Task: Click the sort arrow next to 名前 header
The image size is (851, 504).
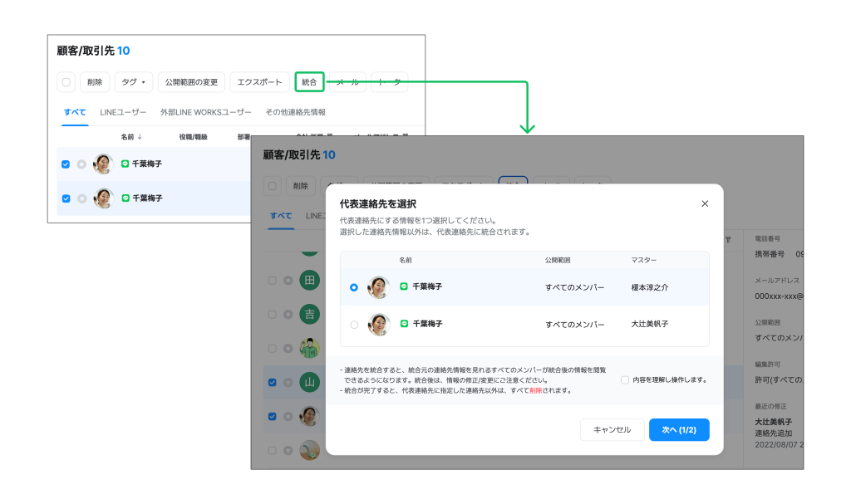Action: coord(140,137)
